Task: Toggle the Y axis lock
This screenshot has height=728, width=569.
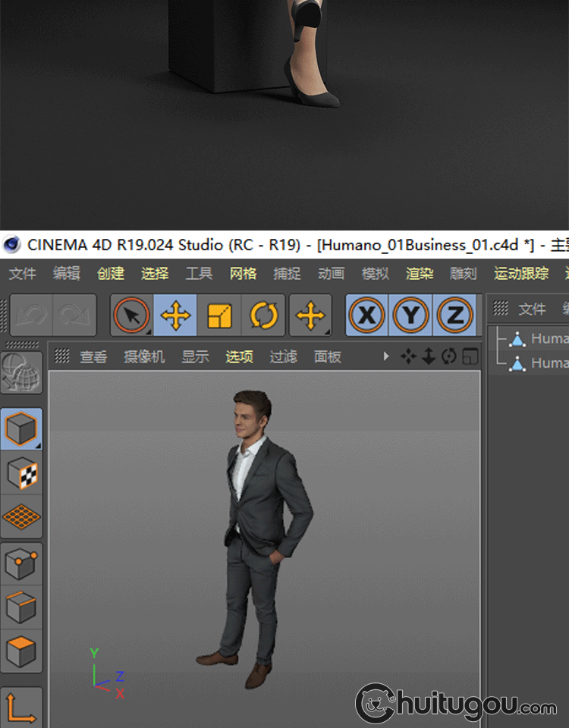Action: pyautogui.click(x=411, y=315)
